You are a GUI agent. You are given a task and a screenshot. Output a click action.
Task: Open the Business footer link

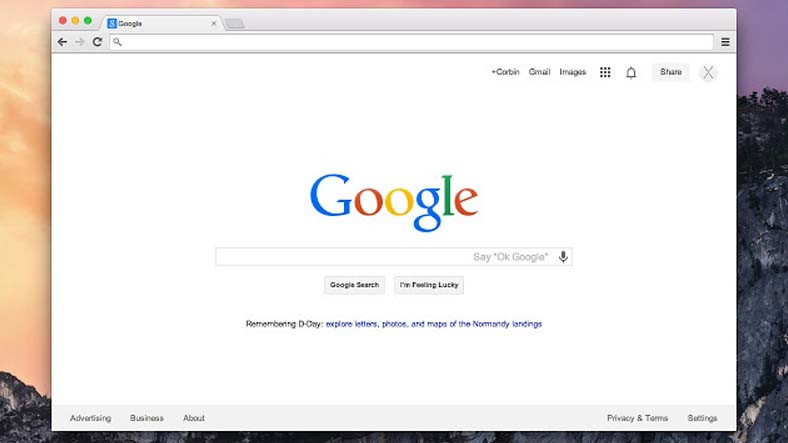point(147,418)
